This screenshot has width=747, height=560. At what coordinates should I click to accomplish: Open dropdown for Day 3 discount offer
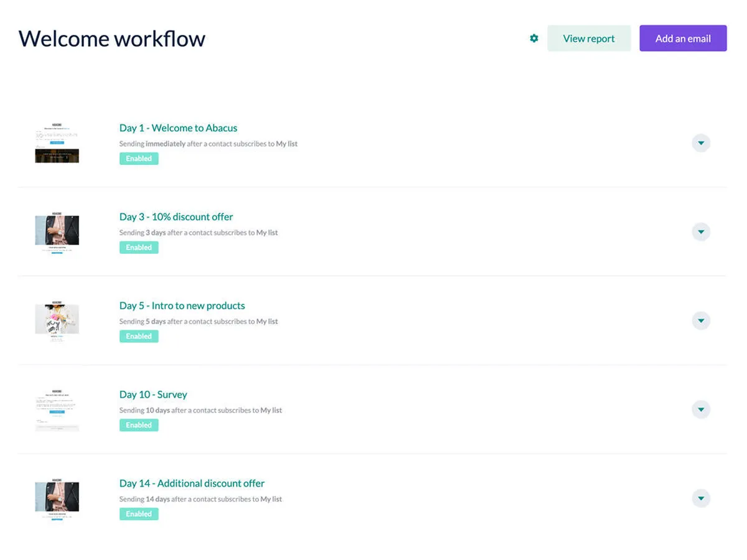pyautogui.click(x=701, y=232)
